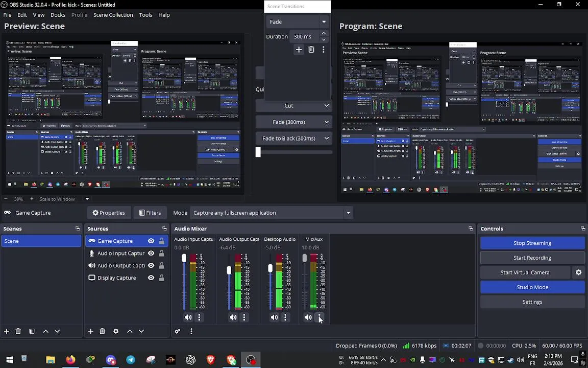Decrease transition duration with down stepper
Image resolution: width=588 pixels, height=368 pixels.
(x=324, y=39)
